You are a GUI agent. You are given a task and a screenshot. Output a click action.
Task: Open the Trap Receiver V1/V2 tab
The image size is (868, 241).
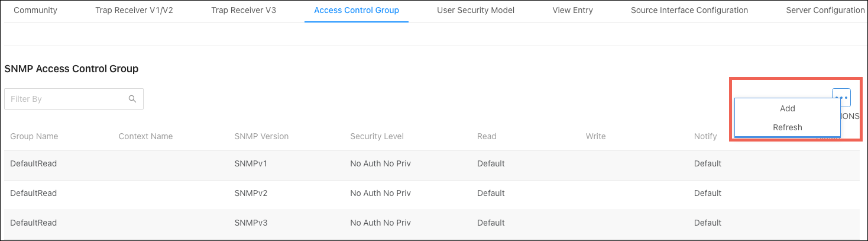click(x=134, y=10)
